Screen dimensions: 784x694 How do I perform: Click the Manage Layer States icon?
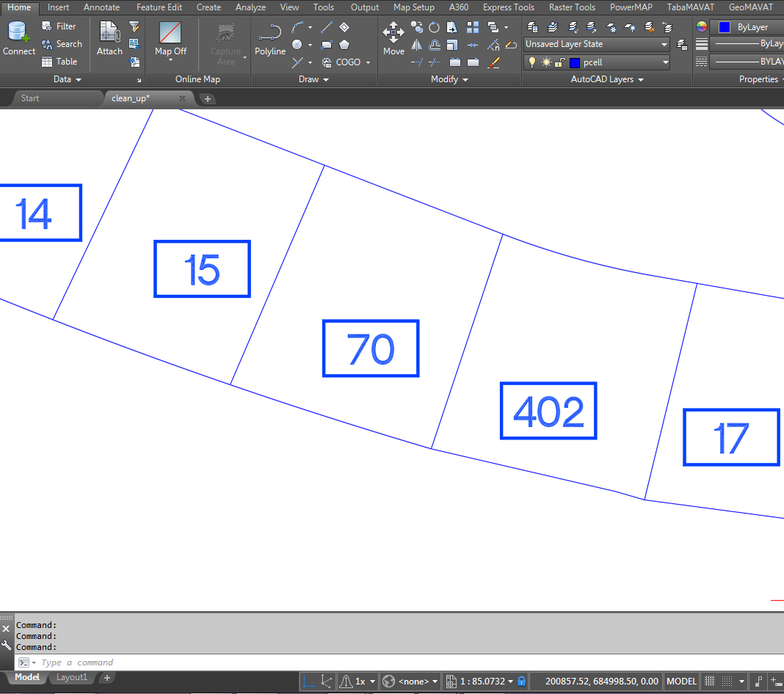[x=682, y=45]
